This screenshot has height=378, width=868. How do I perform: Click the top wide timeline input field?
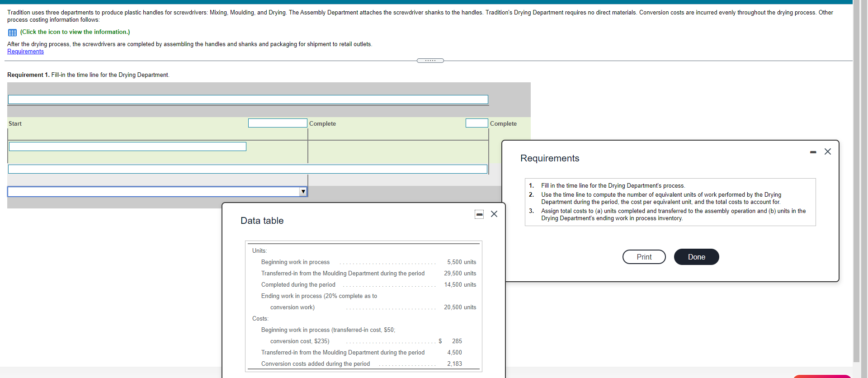point(248,99)
